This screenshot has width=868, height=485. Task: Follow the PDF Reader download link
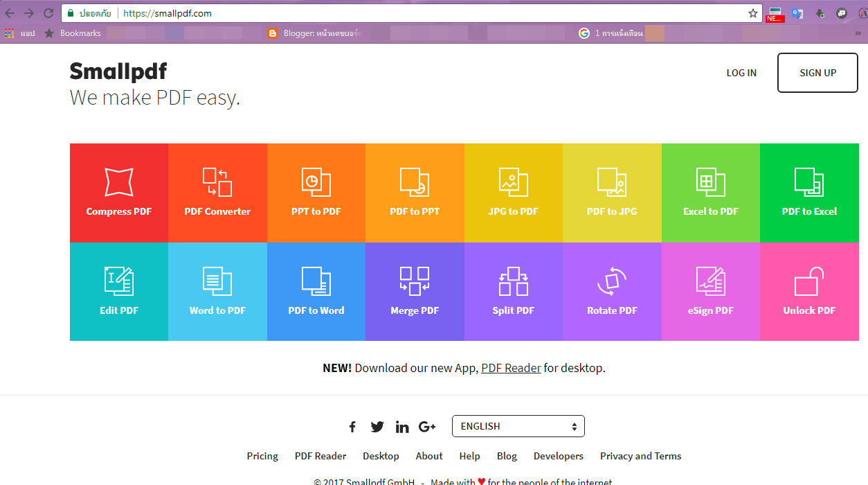[511, 368]
